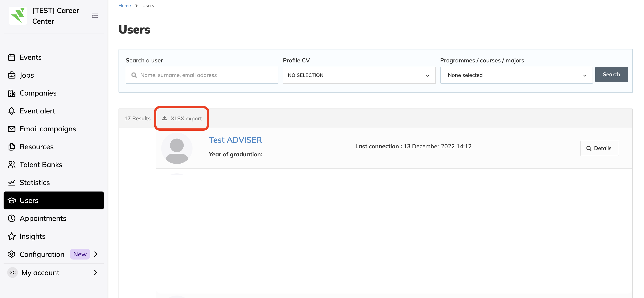This screenshot has height=298, width=644.
Task: Click the Insights star icon
Action: tap(11, 236)
